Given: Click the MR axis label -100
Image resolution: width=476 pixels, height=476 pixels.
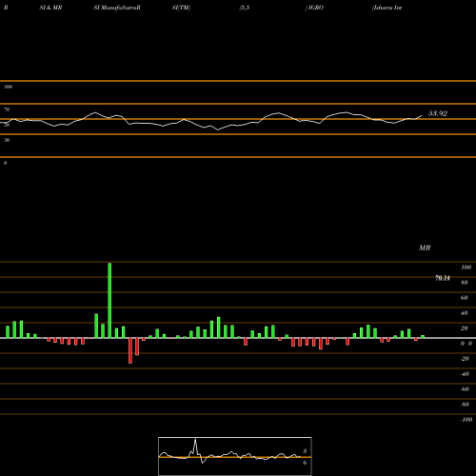Looking at the screenshot, I should click(466, 420).
